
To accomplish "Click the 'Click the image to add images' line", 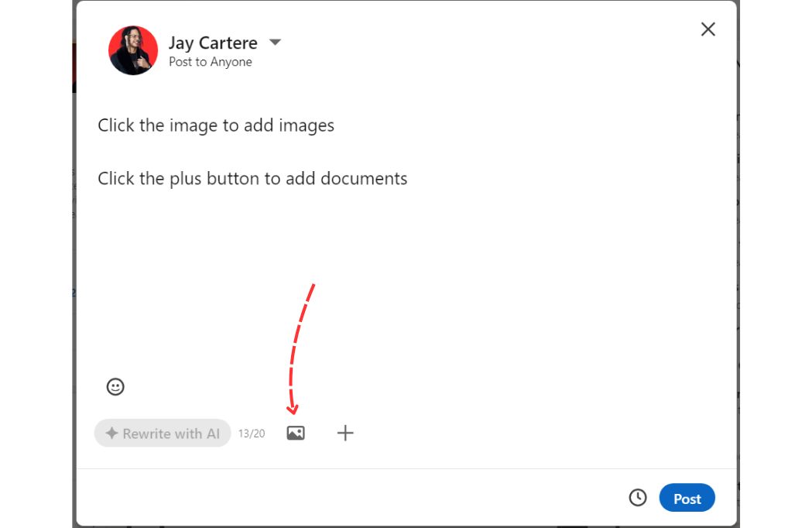I will point(216,125).
